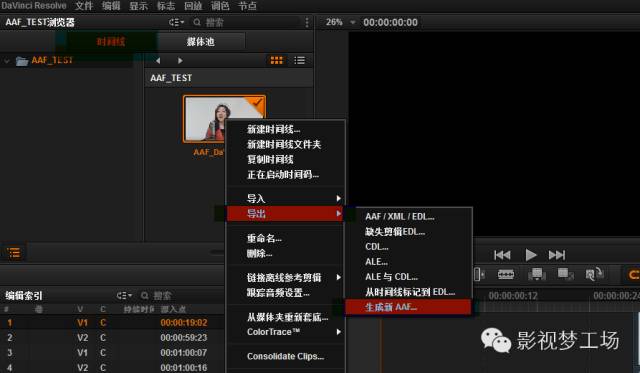The width and height of the screenshot is (640, 373).
Task: Switch to list view
Action: click(300, 60)
